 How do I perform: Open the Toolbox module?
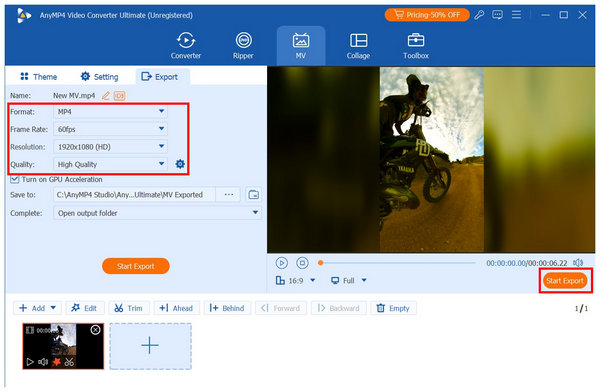[416, 46]
